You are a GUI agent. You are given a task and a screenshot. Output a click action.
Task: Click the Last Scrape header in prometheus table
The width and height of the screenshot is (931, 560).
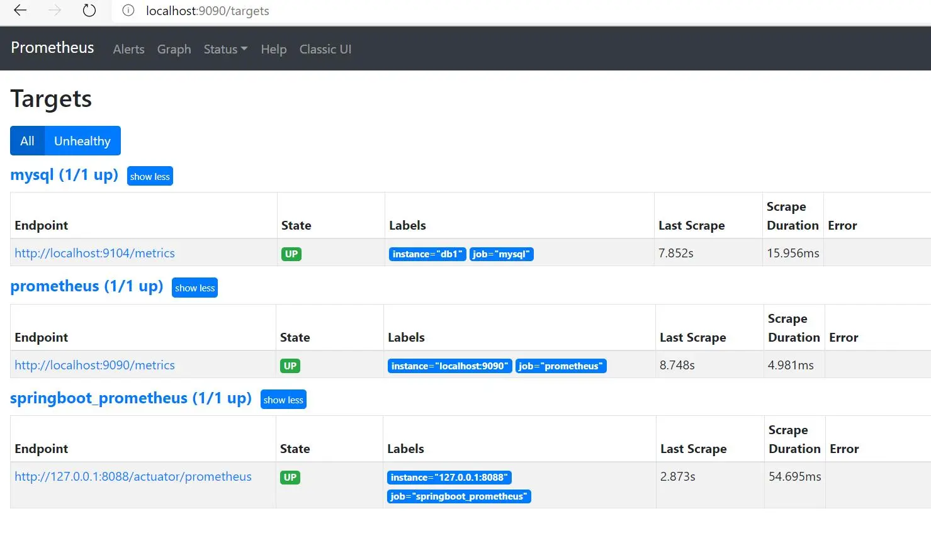[693, 337]
